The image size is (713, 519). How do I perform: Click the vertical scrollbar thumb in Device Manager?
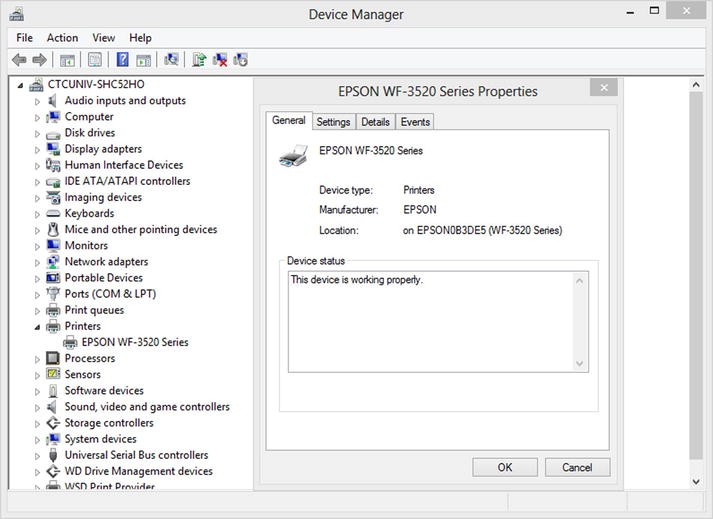[696, 275]
